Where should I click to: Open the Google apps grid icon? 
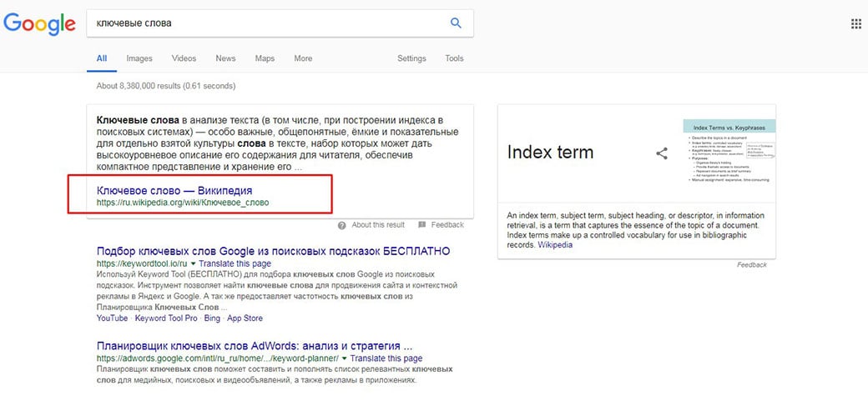click(x=855, y=23)
